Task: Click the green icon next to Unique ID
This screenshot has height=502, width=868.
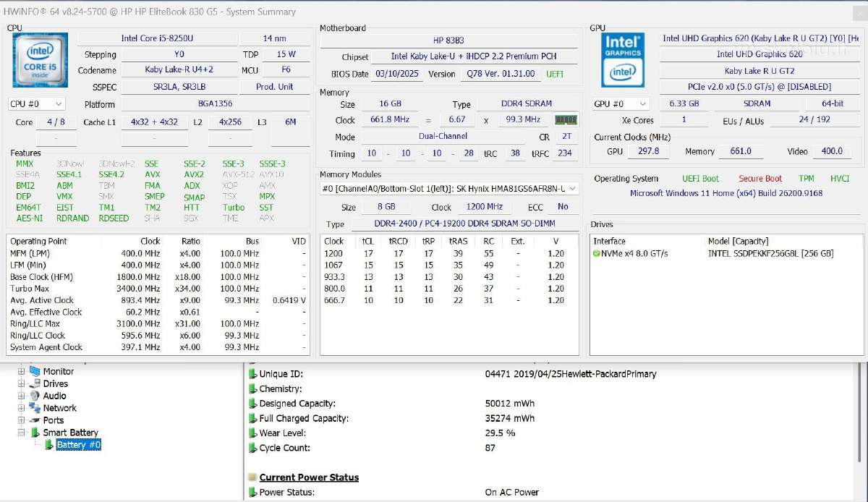Action: pyautogui.click(x=252, y=374)
